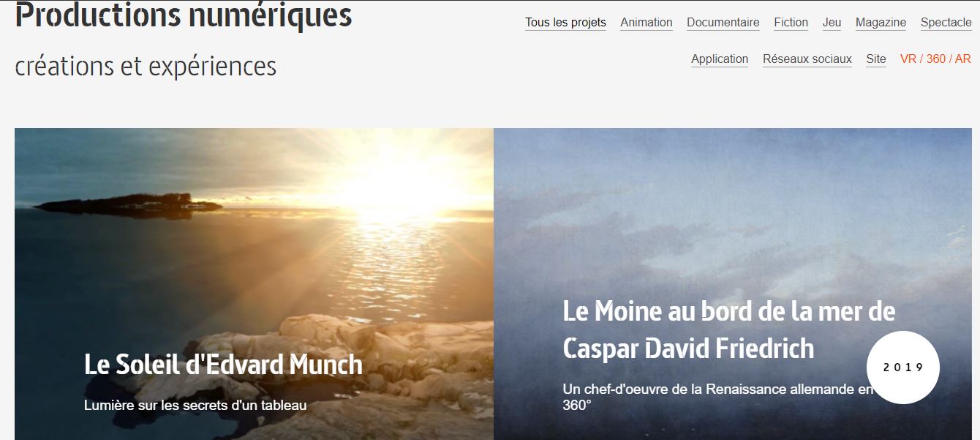Click the Site category link

(x=876, y=59)
